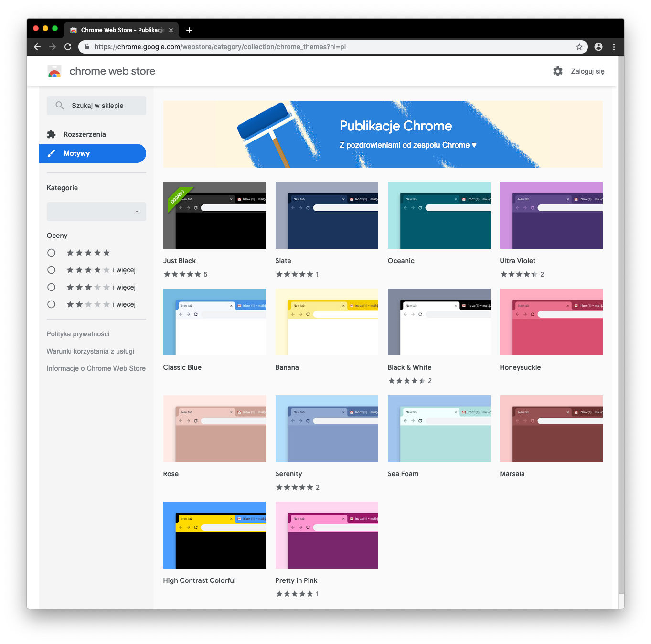The image size is (651, 644).
Task: Reload the page with the refresh icon
Action: tap(68, 47)
